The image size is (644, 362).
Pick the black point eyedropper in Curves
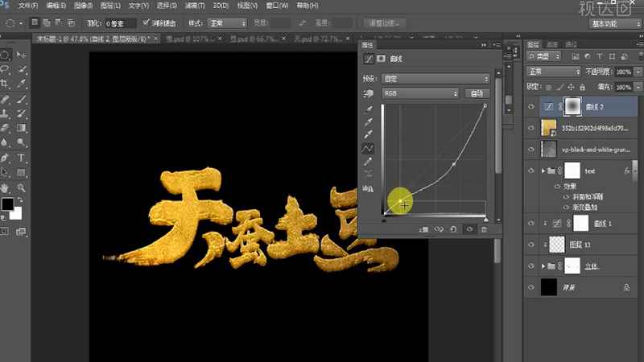[x=368, y=109]
